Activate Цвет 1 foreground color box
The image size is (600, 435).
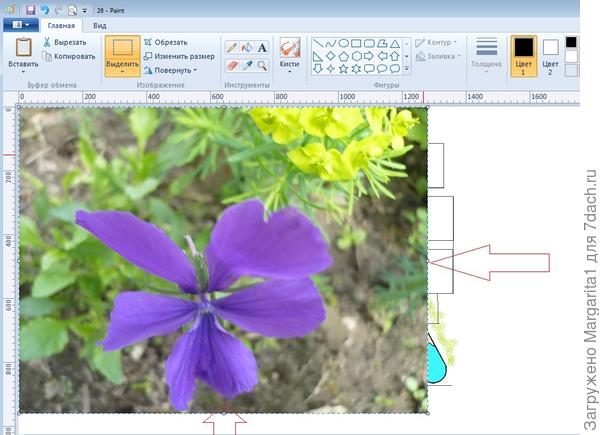point(523,56)
